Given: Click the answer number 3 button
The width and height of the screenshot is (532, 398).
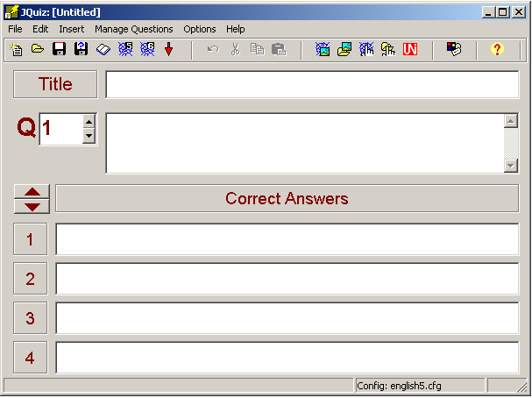Looking at the screenshot, I should pyautogui.click(x=30, y=318).
